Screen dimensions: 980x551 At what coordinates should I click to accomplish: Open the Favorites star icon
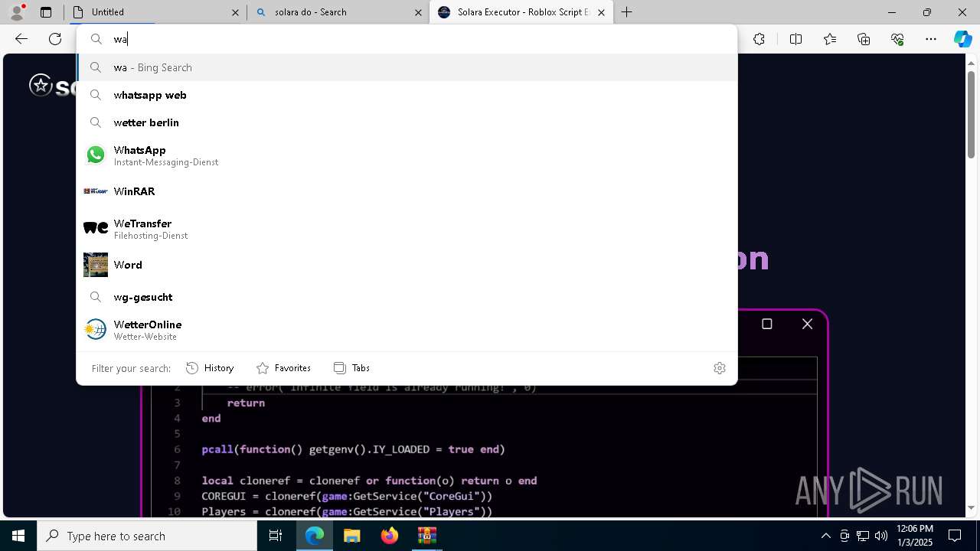[830, 39]
